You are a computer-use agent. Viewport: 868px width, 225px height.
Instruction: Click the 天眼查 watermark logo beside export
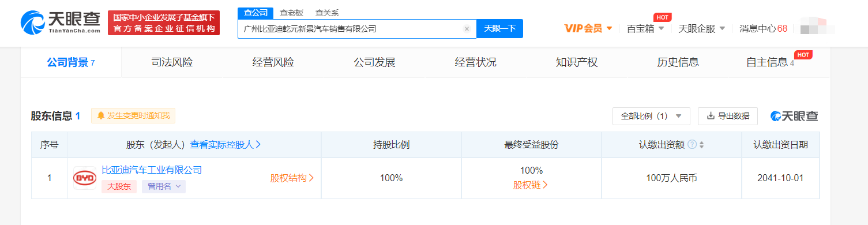pyautogui.click(x=794, y=116)
